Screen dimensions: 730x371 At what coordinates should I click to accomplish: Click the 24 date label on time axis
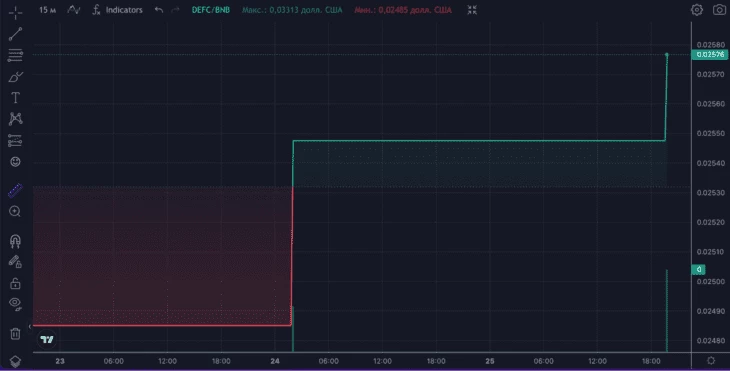point(275,361)
